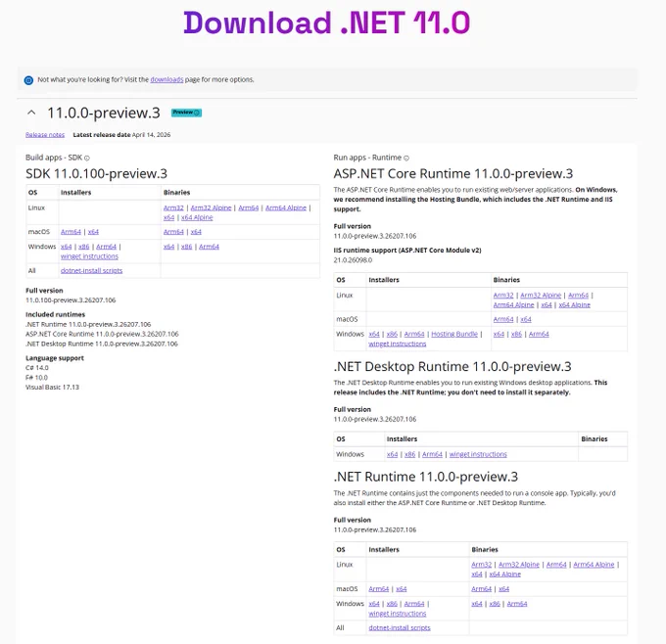Download ASP.NET Core macOS x64 binary
Screen dimensions: 666x644
(x=526, y=319)
